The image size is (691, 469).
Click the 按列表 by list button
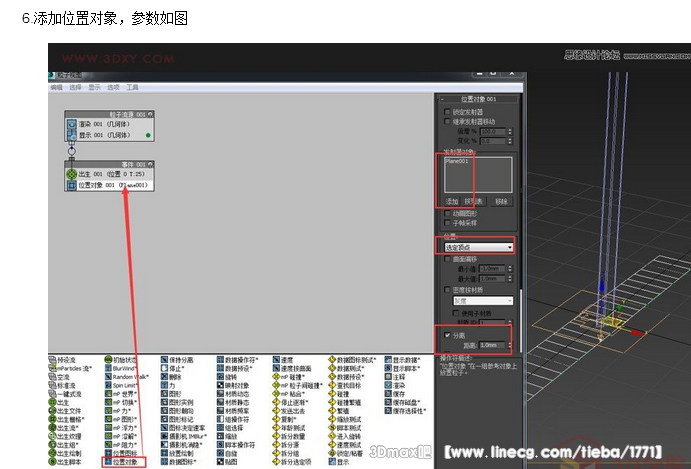[x=474, y=201]
